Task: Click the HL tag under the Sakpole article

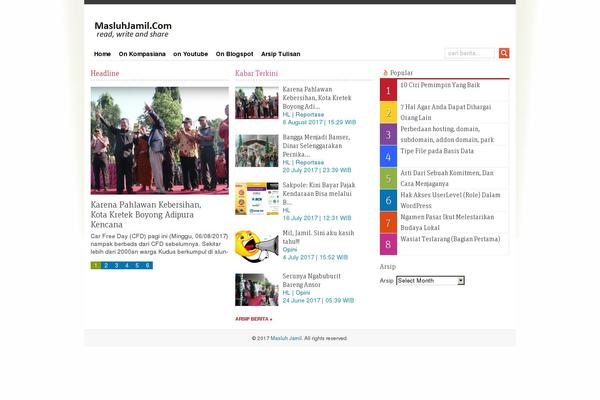Action: pos(286,210)
